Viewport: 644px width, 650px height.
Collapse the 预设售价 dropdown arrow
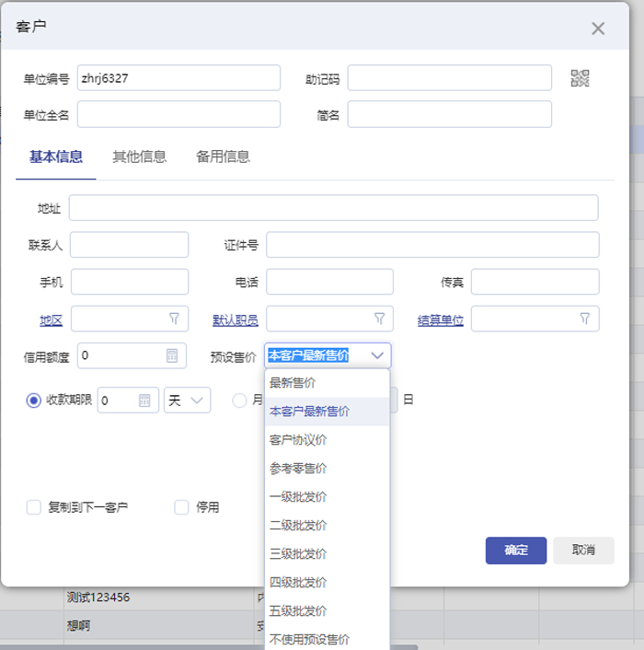[x=377, y=355]
